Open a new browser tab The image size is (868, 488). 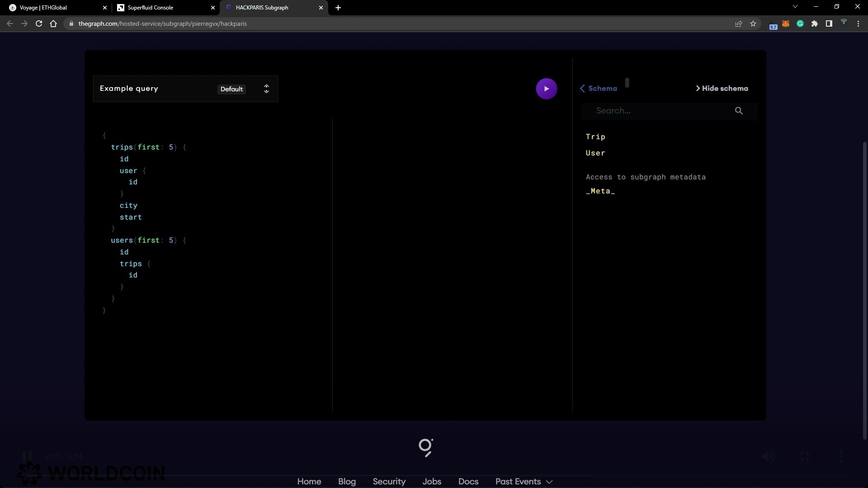(x=338, y=8)
